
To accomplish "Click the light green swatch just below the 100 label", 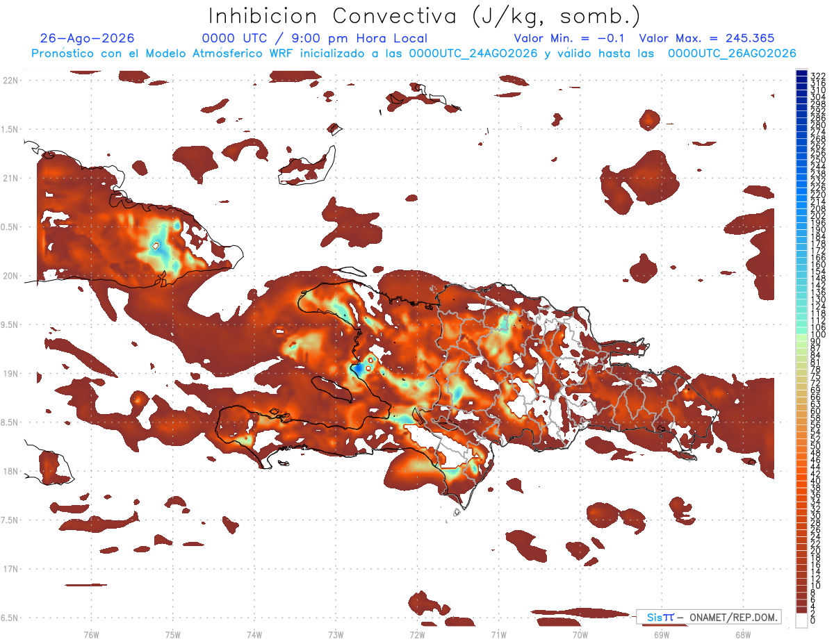I will click(801, 338).
